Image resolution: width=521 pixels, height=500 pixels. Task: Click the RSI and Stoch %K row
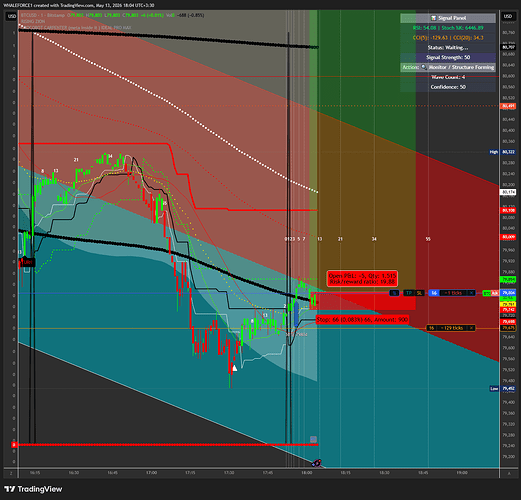[x=448, y=28]
